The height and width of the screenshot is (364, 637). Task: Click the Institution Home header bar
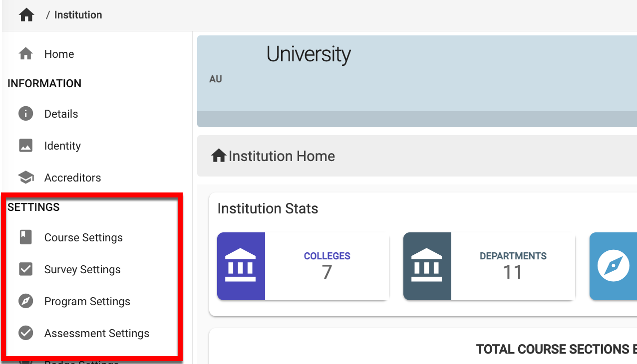(x=417, y=156)
